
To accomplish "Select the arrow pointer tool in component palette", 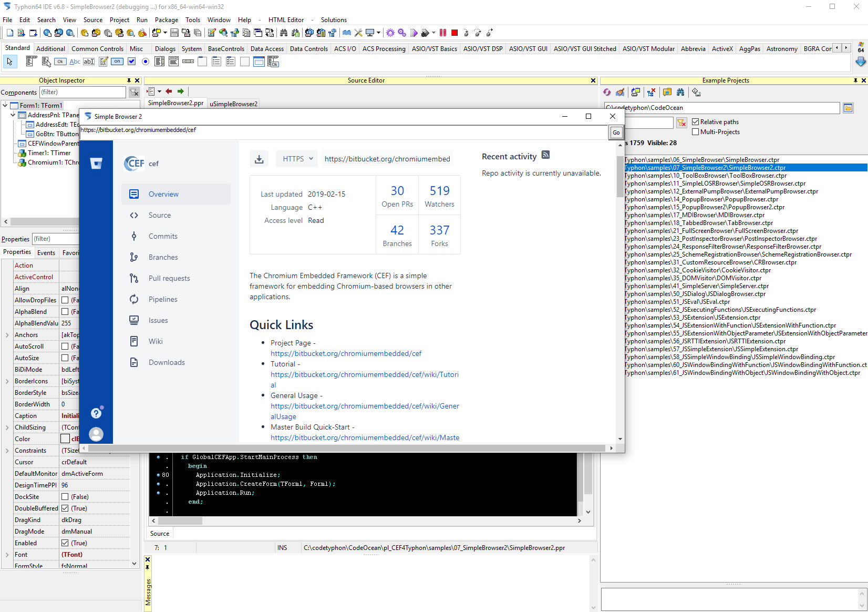I will point(9,62).
